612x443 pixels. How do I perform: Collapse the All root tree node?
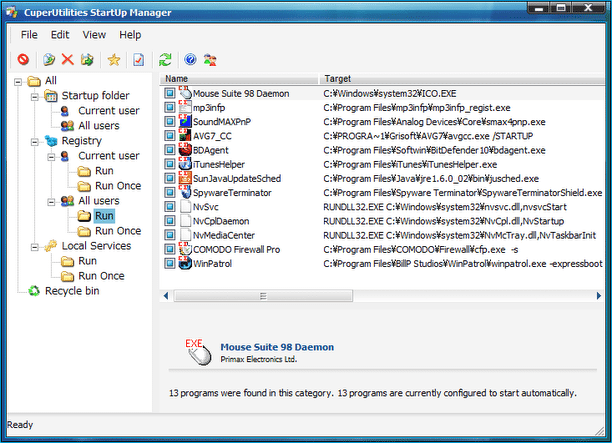point(18,82)
